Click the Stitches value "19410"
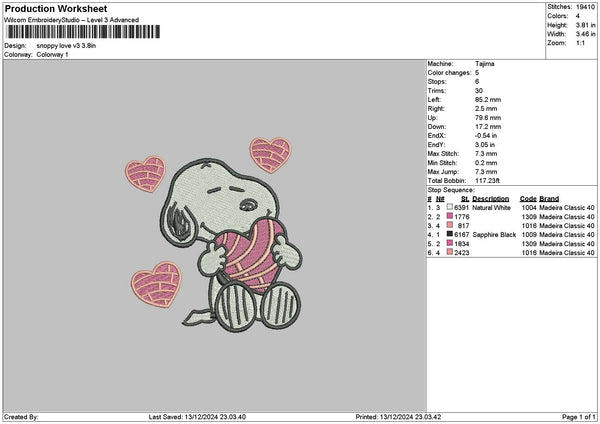Screen dimensions: 600x424 coord(585,7)
